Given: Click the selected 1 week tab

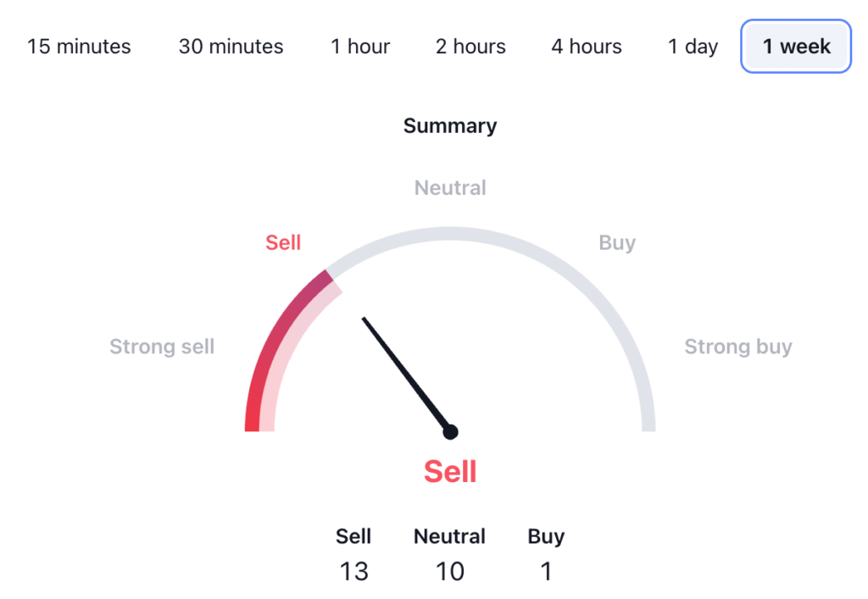Looking at the screenshot, I should [796, 47].
